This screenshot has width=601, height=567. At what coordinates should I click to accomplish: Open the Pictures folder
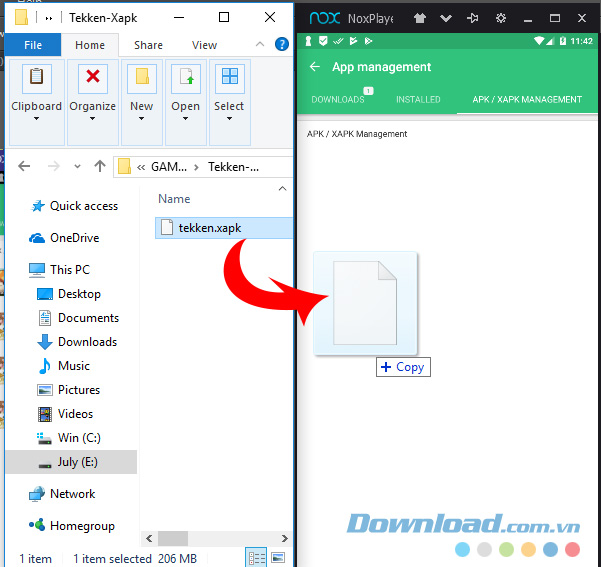pos(69,390)
